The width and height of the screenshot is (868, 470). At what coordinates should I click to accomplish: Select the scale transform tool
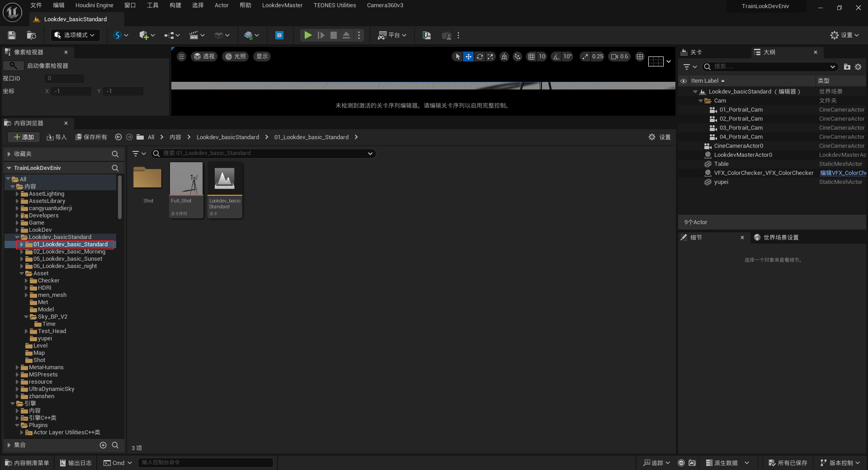click(491, 56)
